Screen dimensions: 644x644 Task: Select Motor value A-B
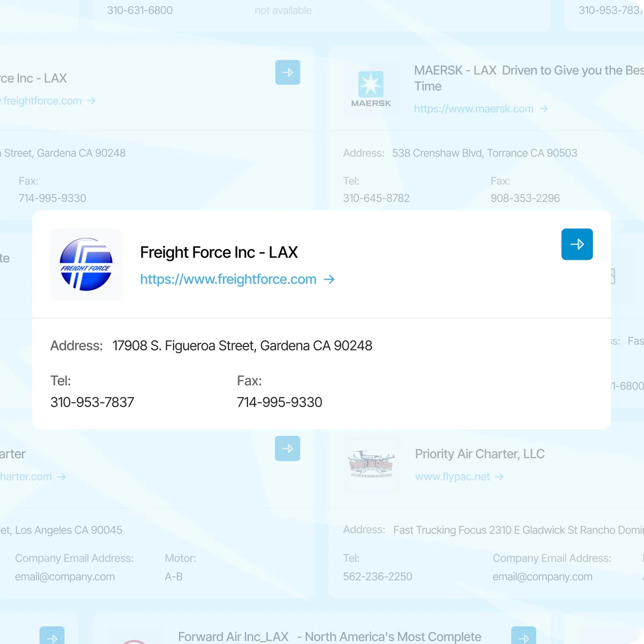(174, 576)
